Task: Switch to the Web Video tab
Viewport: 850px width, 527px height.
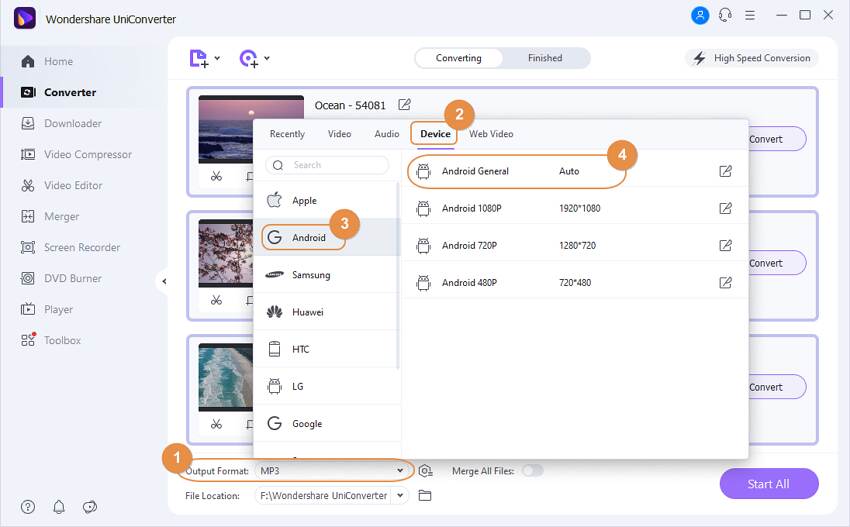Action: (491, 134)
